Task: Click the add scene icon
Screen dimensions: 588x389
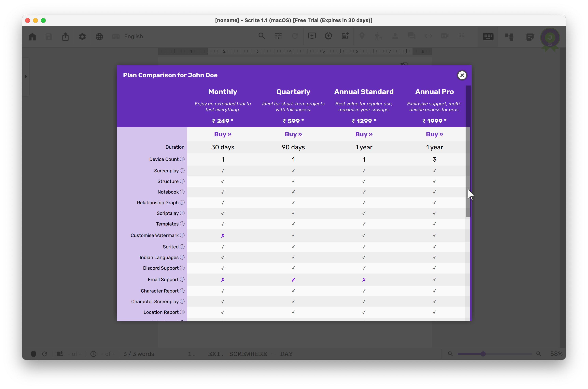Action: (312, 36)
